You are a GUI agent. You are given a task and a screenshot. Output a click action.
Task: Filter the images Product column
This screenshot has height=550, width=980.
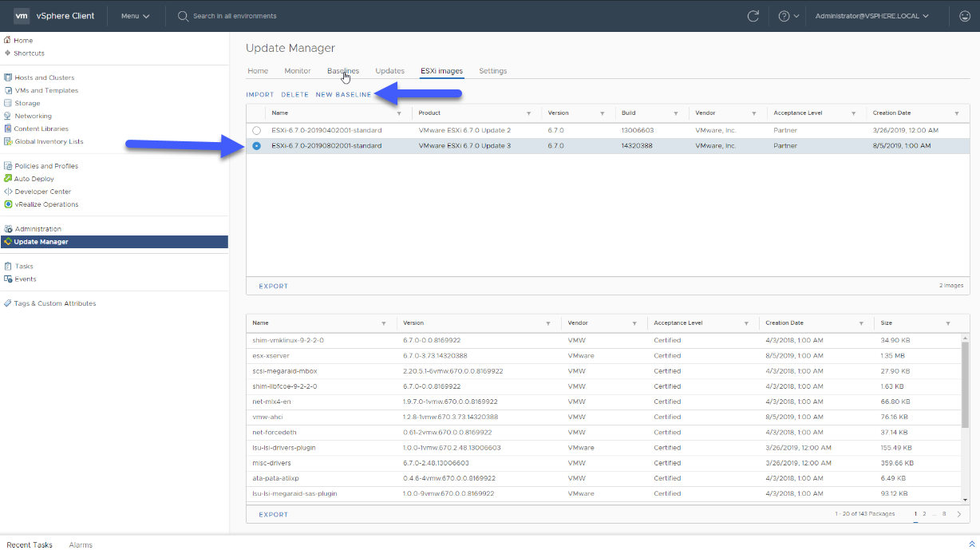tap(528, 113)
